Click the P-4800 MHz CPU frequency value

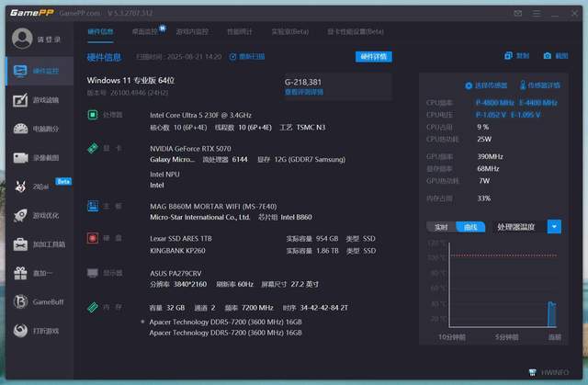coord(494,103)
